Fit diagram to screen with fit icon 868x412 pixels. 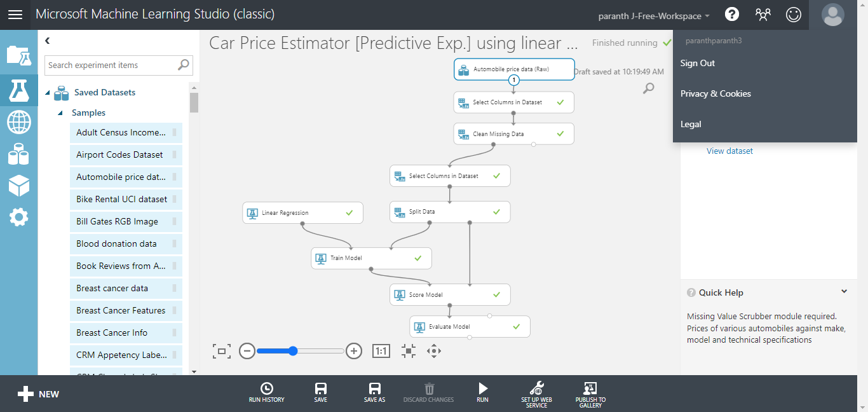coord(408,350)
